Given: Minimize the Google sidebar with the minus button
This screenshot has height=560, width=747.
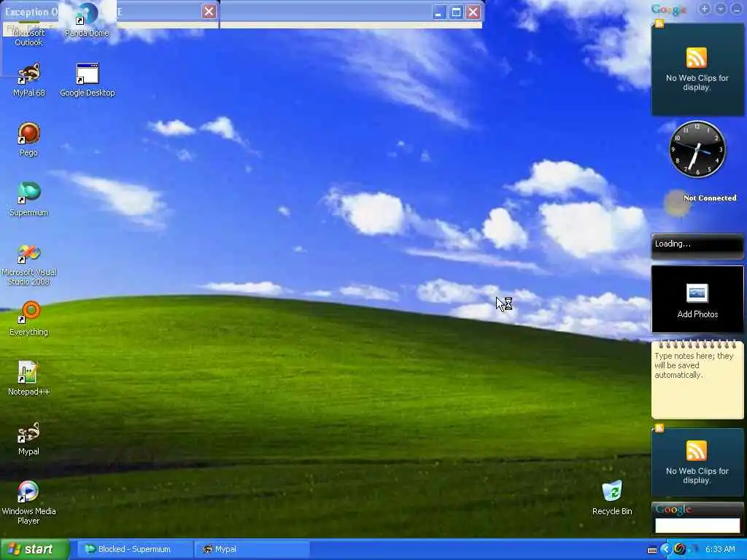Looking at the screenshot, I should click(x=737, y=9).
